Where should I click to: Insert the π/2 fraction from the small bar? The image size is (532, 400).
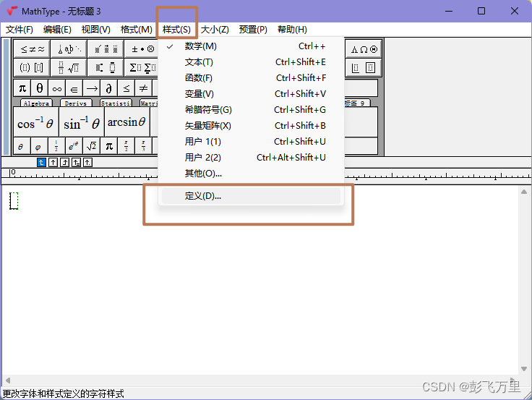coord(126,146)
